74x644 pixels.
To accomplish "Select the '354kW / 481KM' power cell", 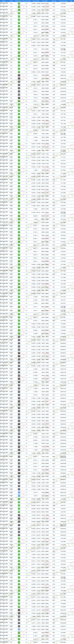I will pos(45,4).
